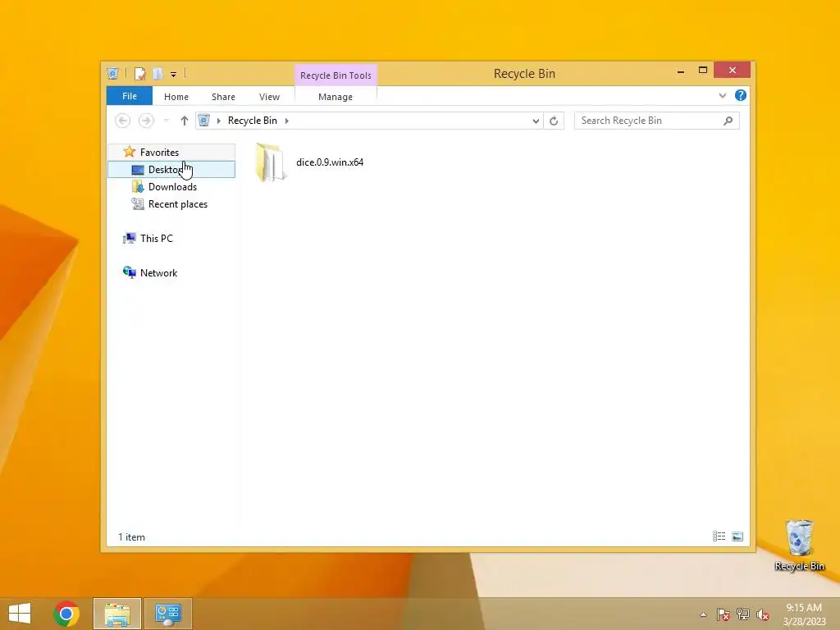Click the Recycle Bin icon in address bar

(204, 121)
